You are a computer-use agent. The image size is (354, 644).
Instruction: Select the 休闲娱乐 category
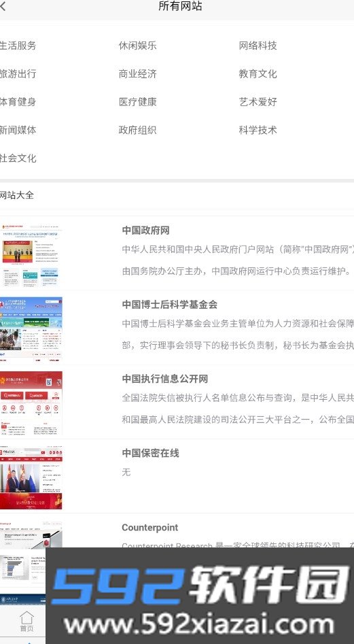[x=137, y=45]
